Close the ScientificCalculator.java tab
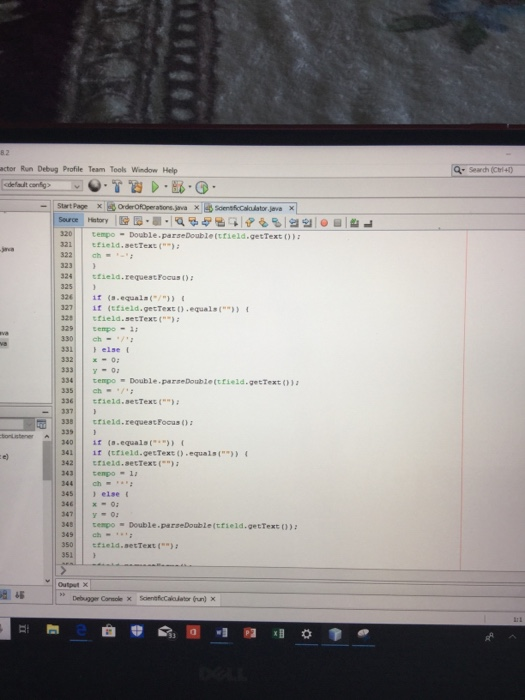525x700 pixels. (292, 208)
